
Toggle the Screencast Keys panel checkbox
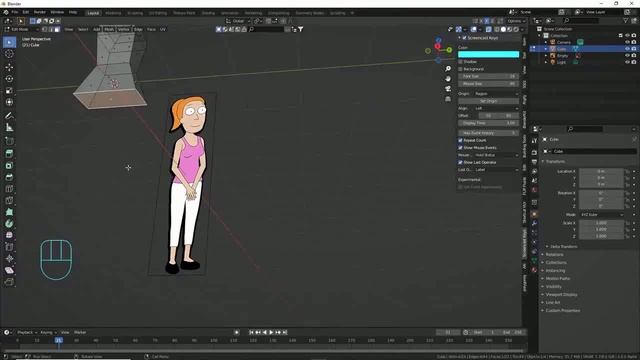click(464, 38)
